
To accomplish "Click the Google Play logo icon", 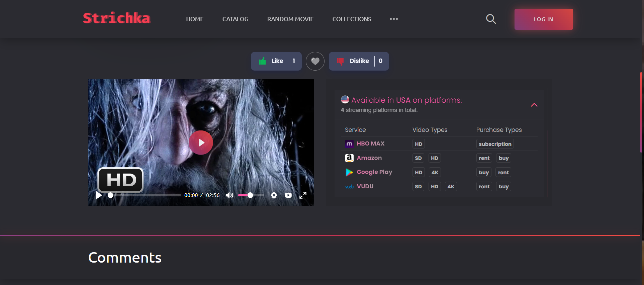I will (x=349, y=172).
